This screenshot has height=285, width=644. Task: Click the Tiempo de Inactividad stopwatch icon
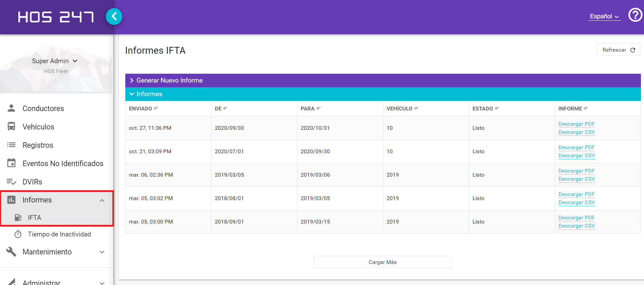point(18,234)
